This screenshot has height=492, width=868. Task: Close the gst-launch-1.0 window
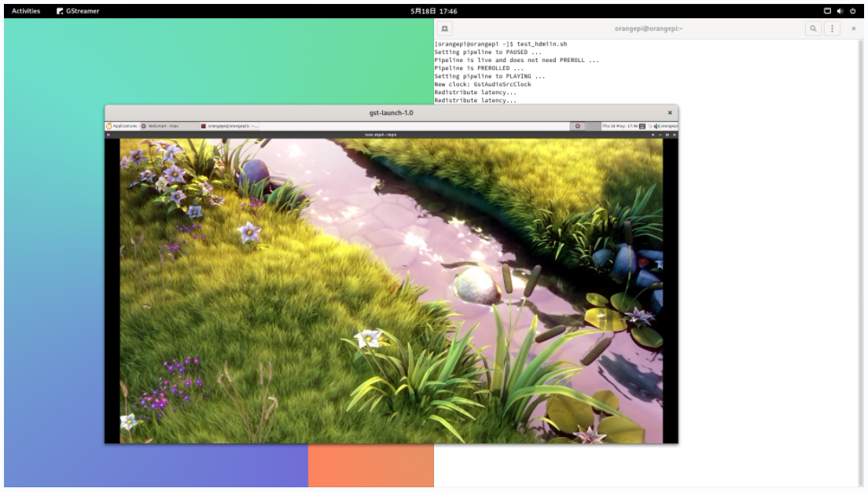click(x=670, y=113)
